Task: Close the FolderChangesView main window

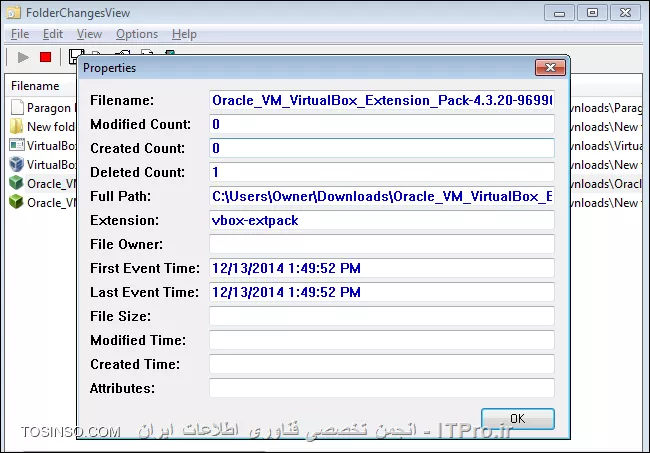Action: pyautogui.click(x=626, y=13)
